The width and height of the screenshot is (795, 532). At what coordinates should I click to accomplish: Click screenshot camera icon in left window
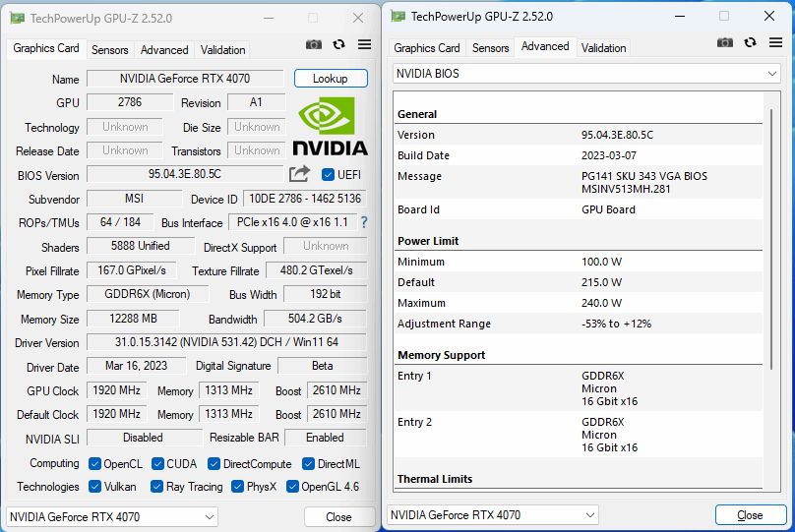tap(314, 44)
